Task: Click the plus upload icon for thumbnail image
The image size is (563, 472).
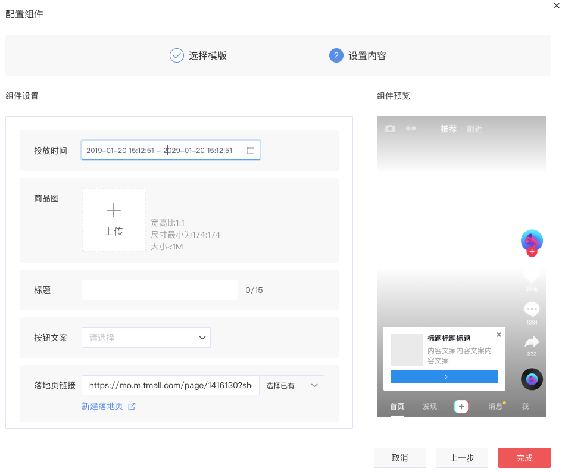Action: [114, 210]
